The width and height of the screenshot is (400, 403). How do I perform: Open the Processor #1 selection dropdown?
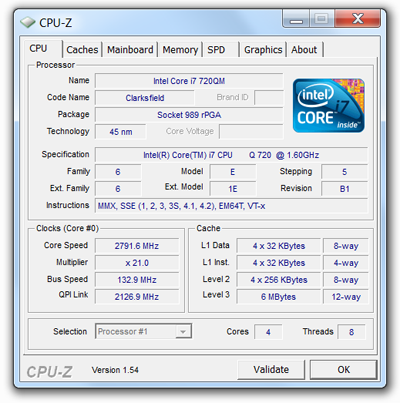pyautogui.click(x=143, y=331)
